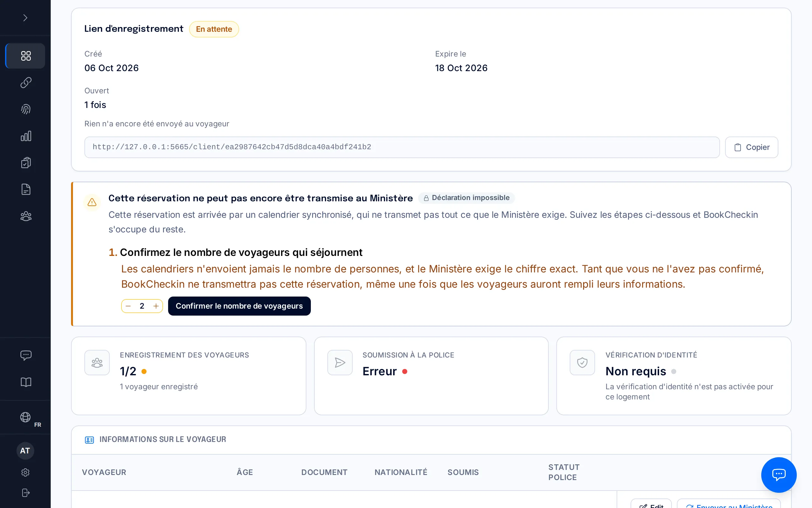Increase traveler count with plus button
This screenshot has width=812, height=508.
156,306
